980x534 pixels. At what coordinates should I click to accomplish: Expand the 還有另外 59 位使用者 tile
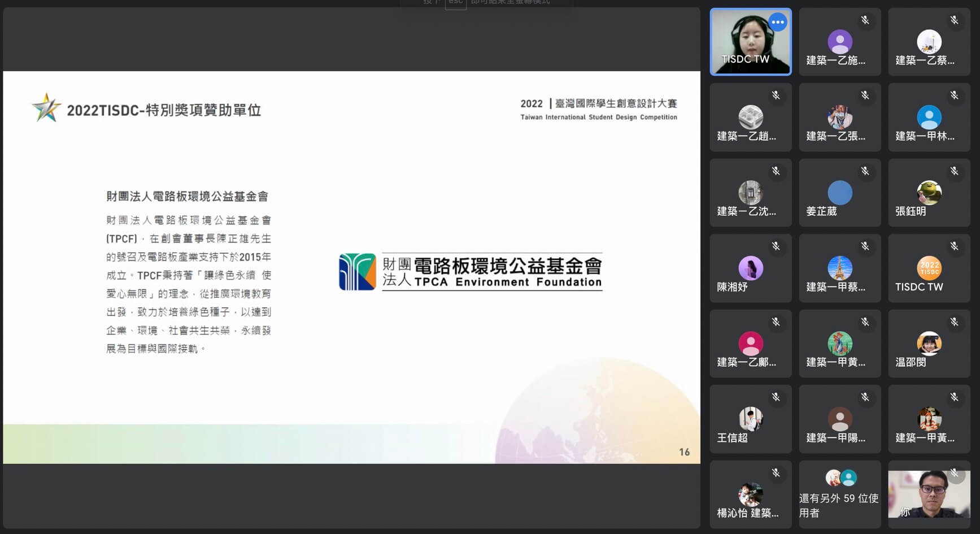(839, 494)
